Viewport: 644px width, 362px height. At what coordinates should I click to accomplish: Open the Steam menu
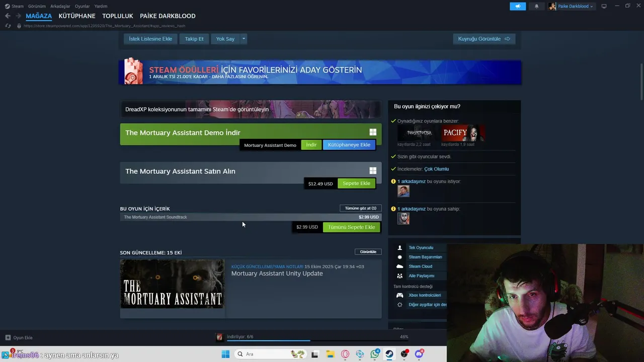[x=18, y=6]
